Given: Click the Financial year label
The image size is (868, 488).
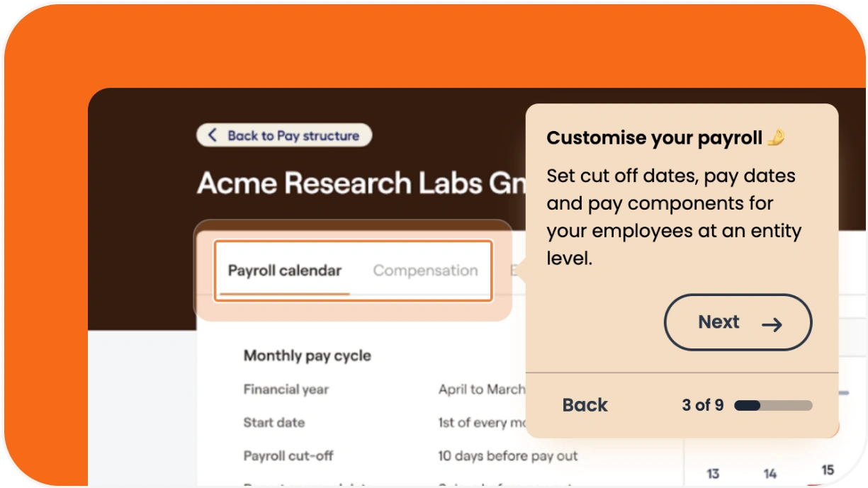Looking at the screenshot, I should pyautogui.click(x=286, y=390).
